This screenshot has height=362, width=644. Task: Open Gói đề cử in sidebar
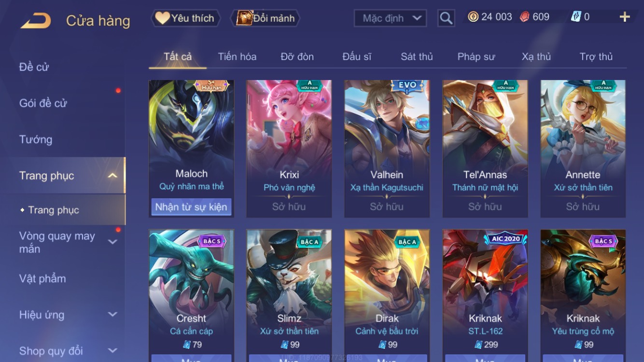[43, 103]
